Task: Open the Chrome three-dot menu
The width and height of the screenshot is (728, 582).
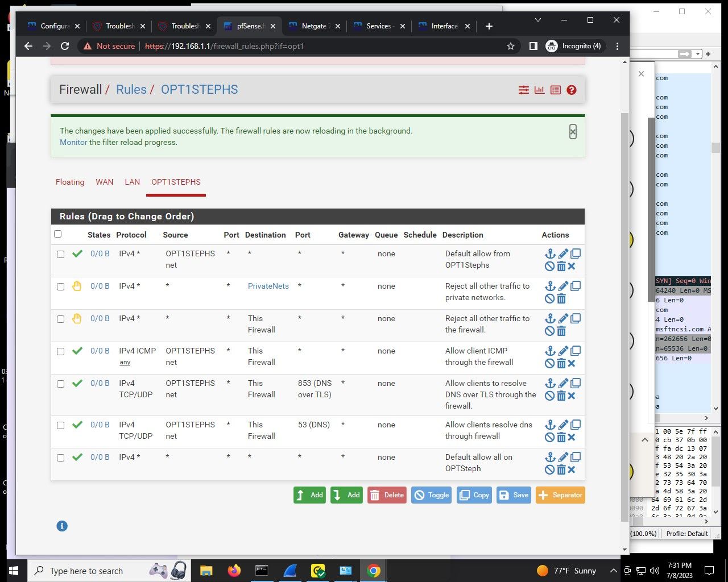Action: click(618, 46)
